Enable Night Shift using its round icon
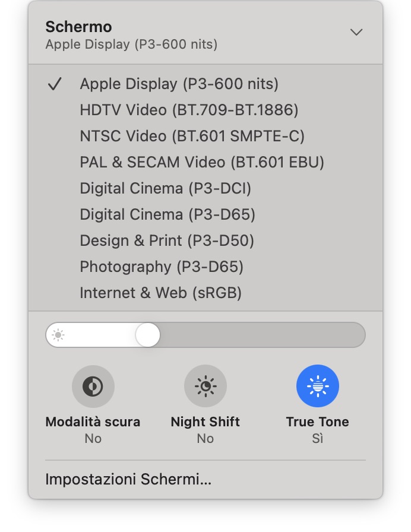Image resolution: width=411 pixels, height=532 pixels. tap(205, 387)
